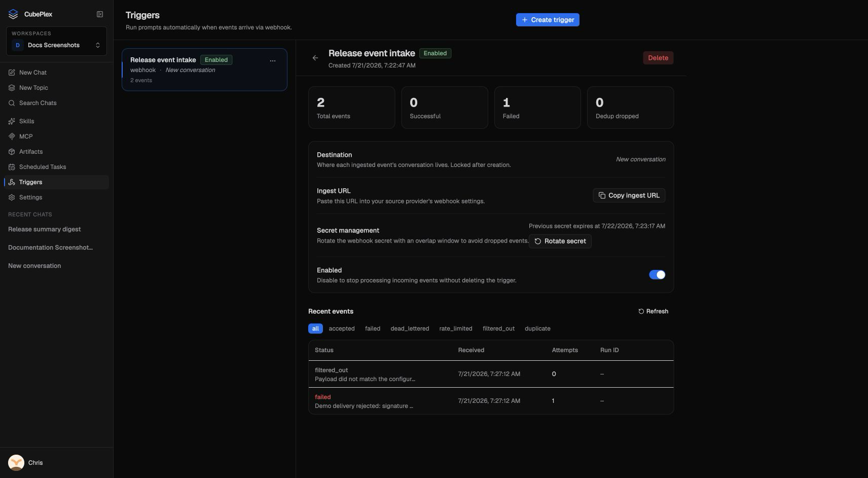868x478 pixels.
Task: Filter events by filtered_out
Action: pyautogui.click(x=498, y=329)
